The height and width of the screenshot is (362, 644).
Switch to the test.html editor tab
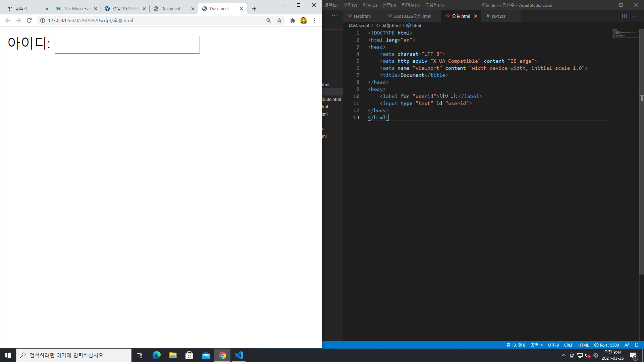362,16
